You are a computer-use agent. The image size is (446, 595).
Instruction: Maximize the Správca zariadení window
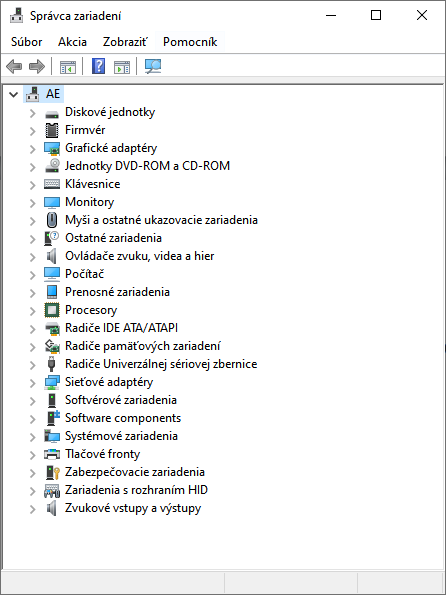coord(376,16)
